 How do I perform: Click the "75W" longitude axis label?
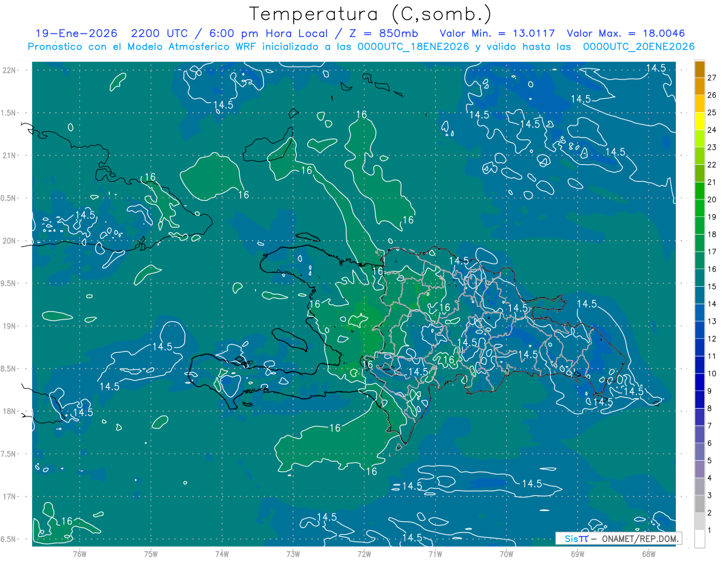(151, 554)
